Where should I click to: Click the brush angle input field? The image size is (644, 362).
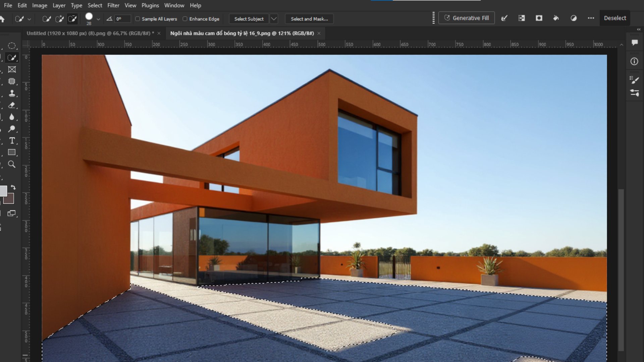122,19
